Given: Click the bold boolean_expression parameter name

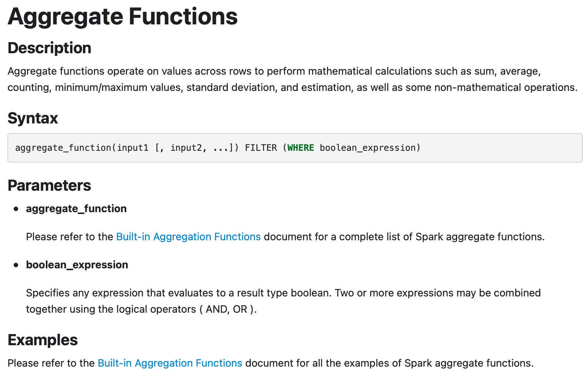Looking at the screenshot, I should click(x=77, y=265).
